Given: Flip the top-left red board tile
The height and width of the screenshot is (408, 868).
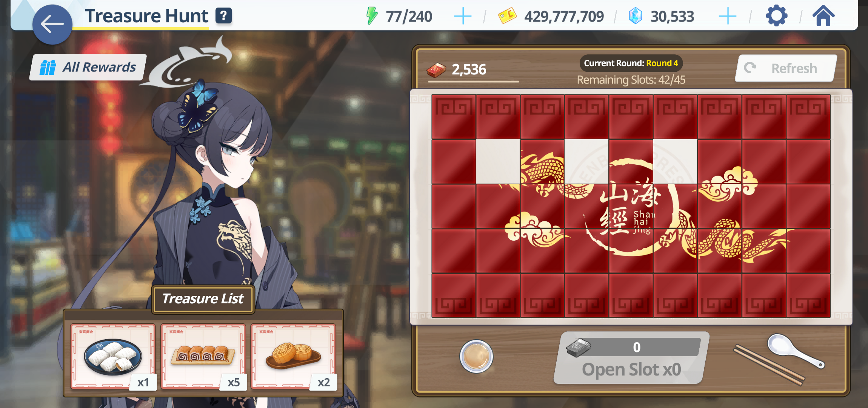Looking at the screenshot, I should [x=454, y=117].
